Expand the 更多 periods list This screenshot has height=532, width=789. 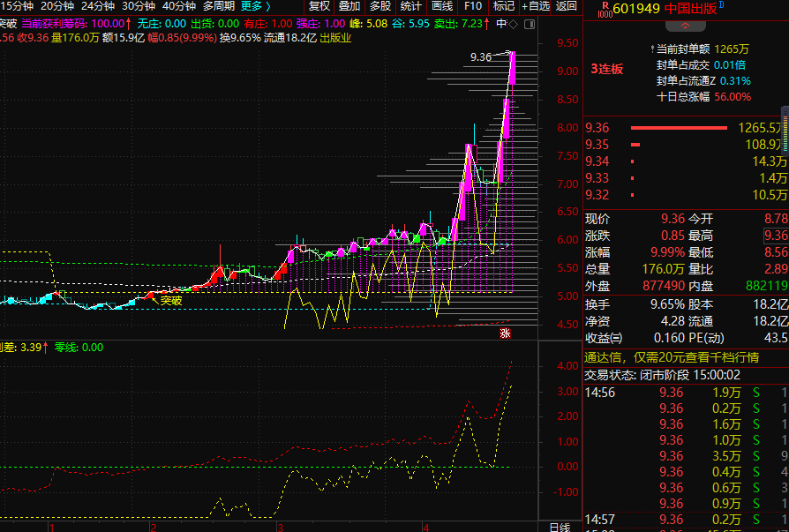tap(256, 6)
